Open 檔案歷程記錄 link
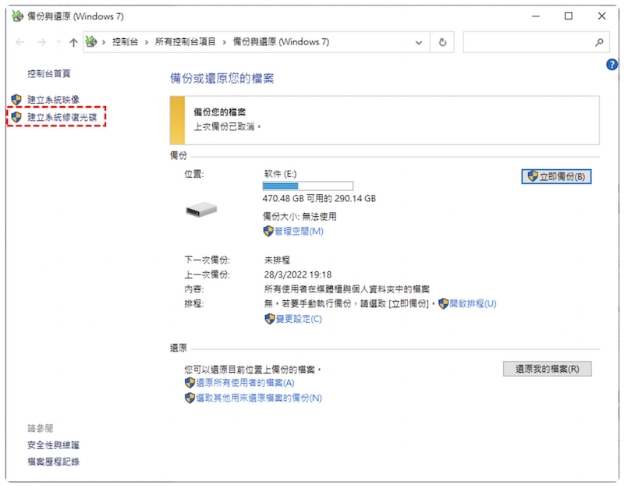 (53, 462)
